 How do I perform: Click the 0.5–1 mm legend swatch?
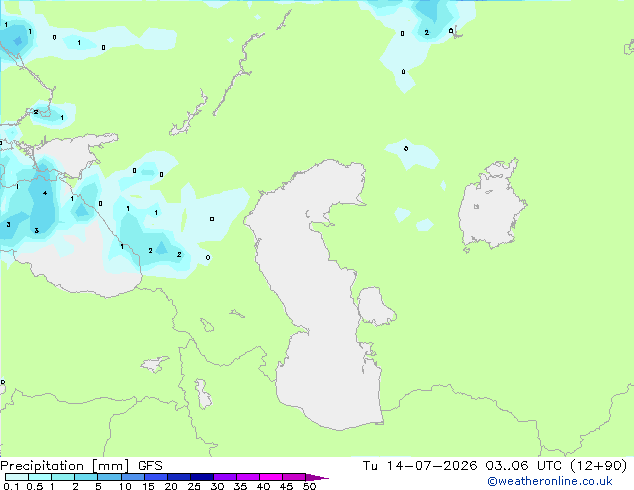pos(40,477)
